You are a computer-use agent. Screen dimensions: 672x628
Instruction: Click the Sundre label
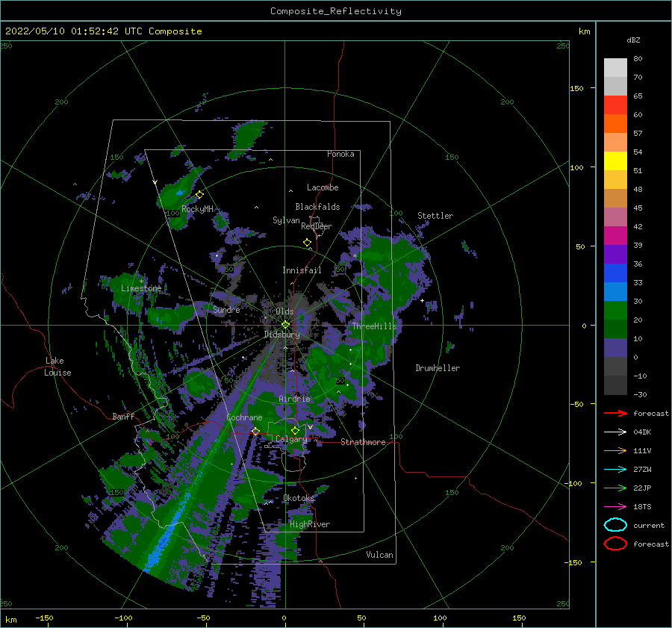(x=226, y=309)
